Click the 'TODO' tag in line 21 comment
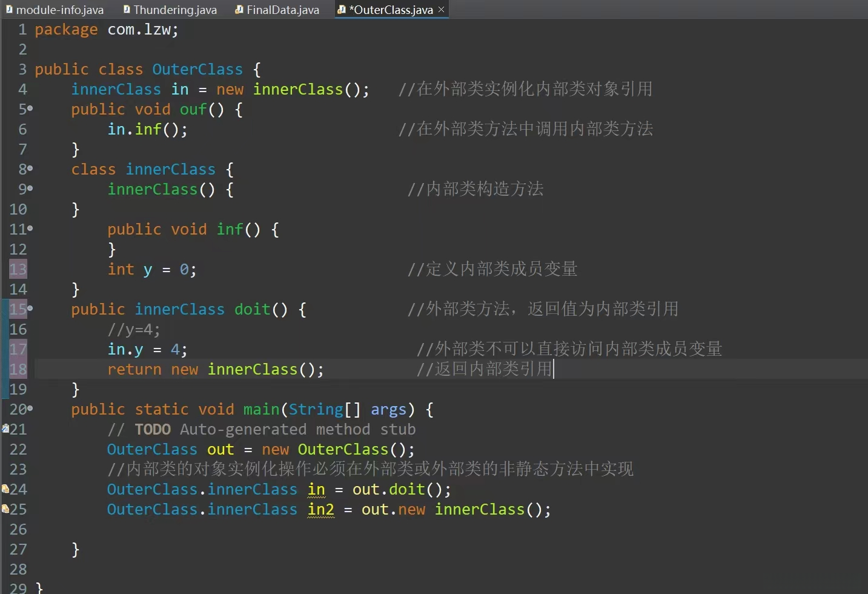 tap(153, 429)
